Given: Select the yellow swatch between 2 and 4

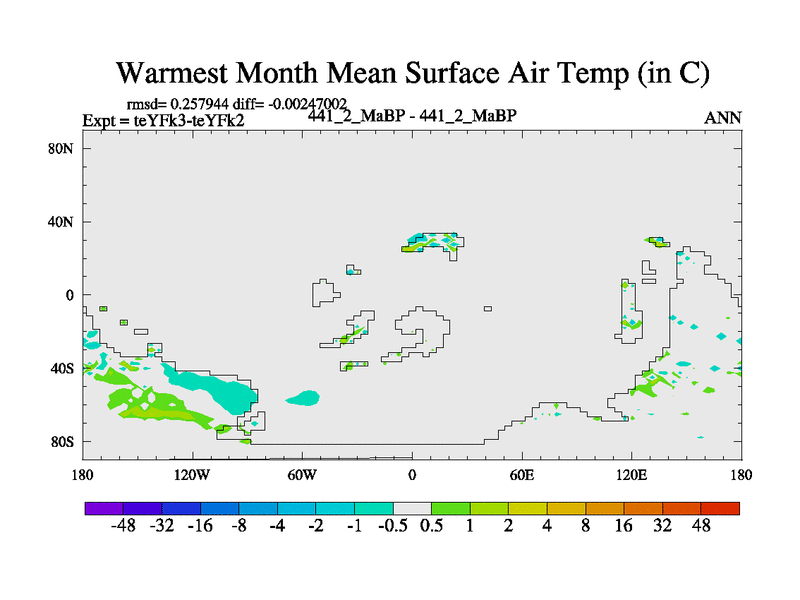Looking at the screenshot, I should [x=527, y=508].
